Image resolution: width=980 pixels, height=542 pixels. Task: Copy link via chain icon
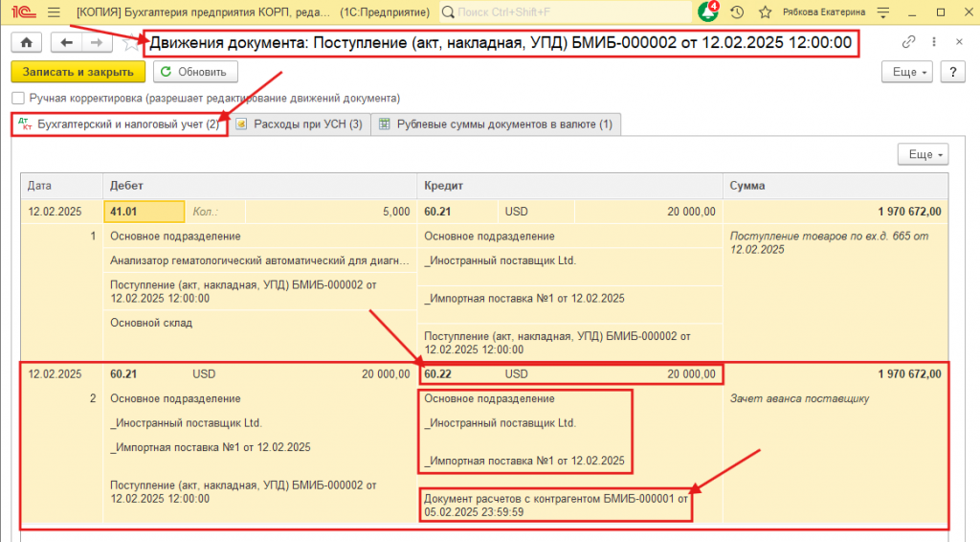[909, 42]
